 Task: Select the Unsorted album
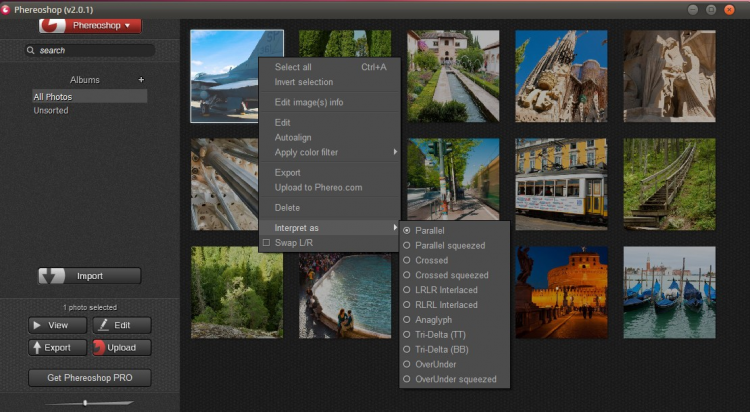51,111
